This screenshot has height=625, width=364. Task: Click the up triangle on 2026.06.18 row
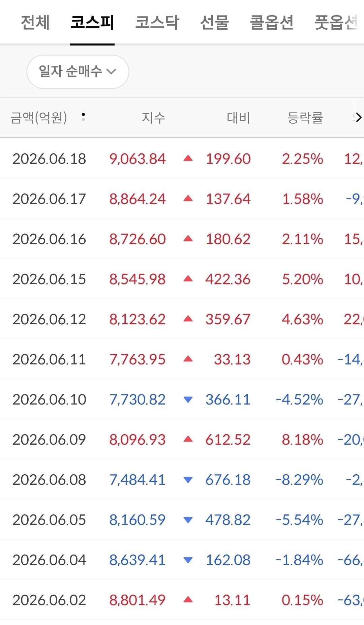tap(188, 158)
